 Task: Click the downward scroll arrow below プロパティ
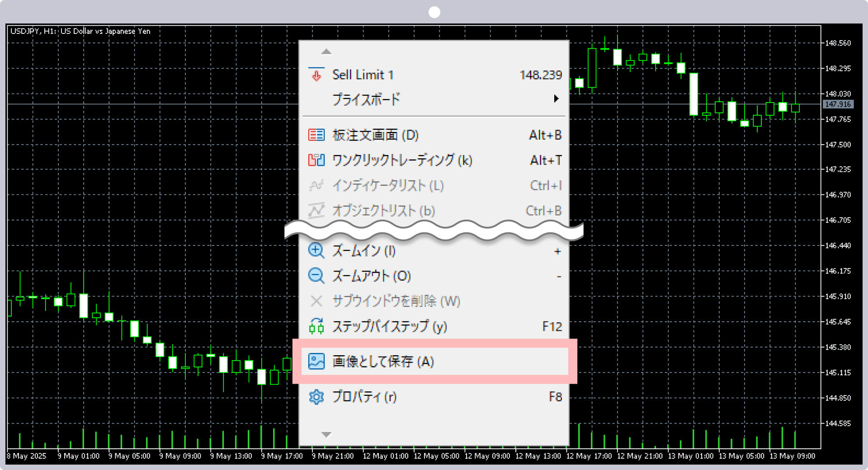(x=326, y=434)
